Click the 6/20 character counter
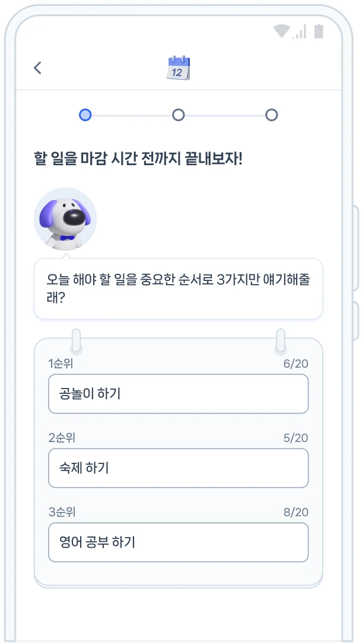This screenshot has width=362, height=644. coord(296,364)
